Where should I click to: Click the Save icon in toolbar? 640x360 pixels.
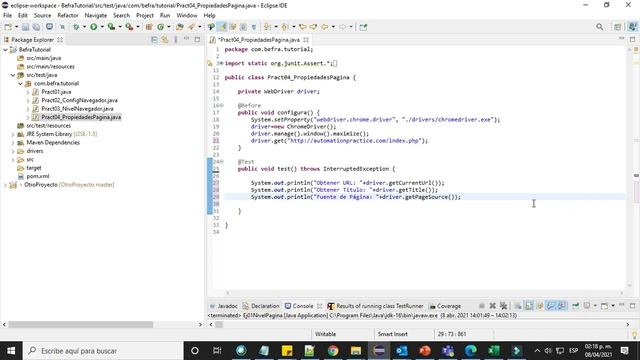pos(25,27)
